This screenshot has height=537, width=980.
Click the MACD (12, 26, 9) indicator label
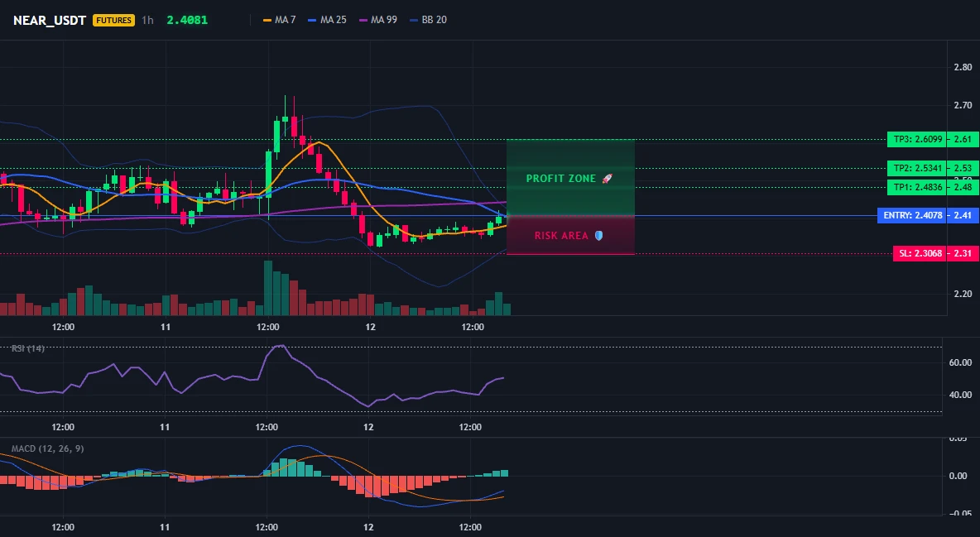47,448
